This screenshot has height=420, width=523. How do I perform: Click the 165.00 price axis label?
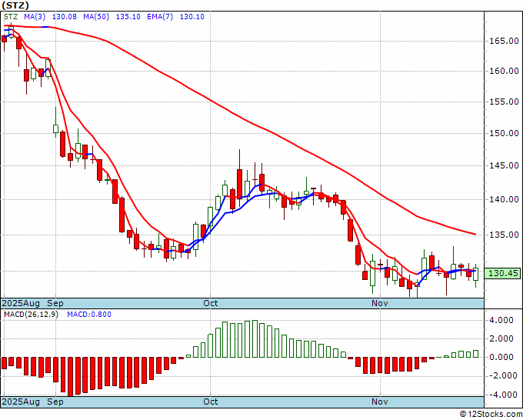tap(504, 41)
